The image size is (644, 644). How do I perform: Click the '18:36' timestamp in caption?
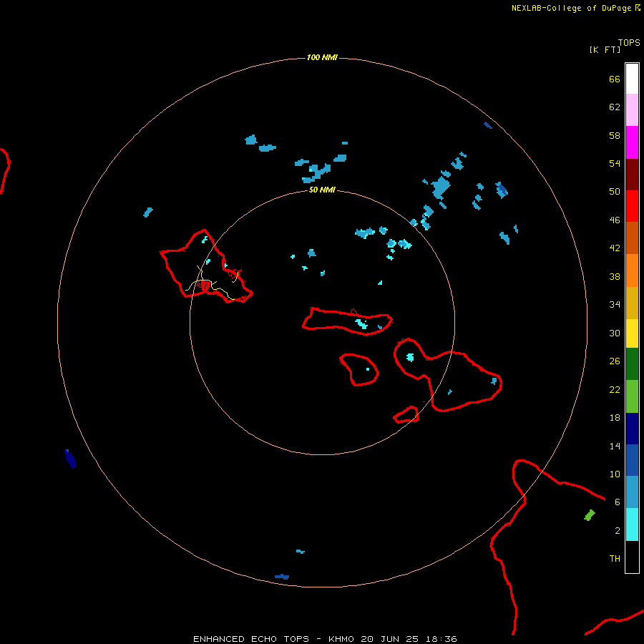(x=441, y=639)
